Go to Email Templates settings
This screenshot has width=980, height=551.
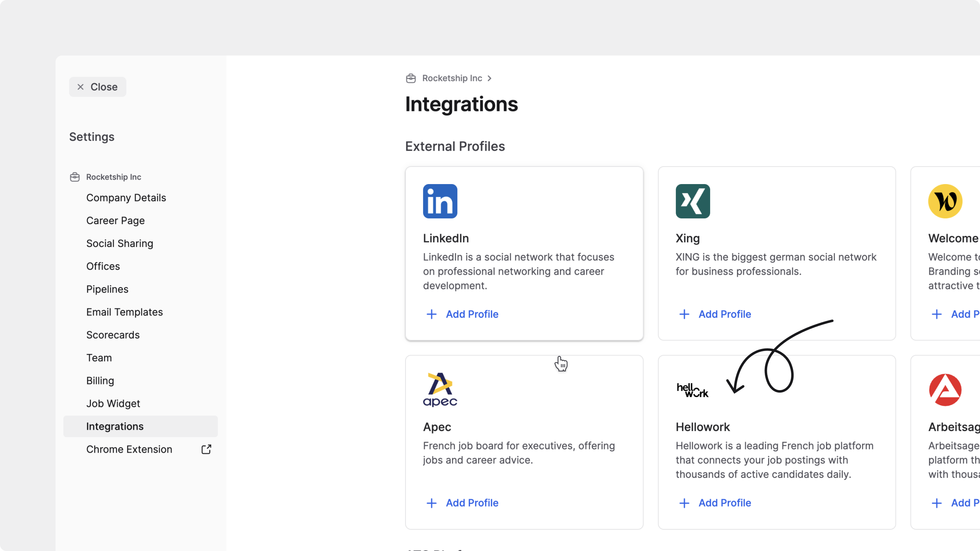(124, 312)
